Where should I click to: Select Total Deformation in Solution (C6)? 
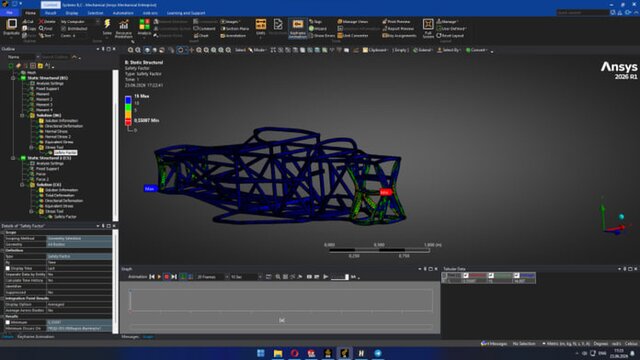point(60,196)
